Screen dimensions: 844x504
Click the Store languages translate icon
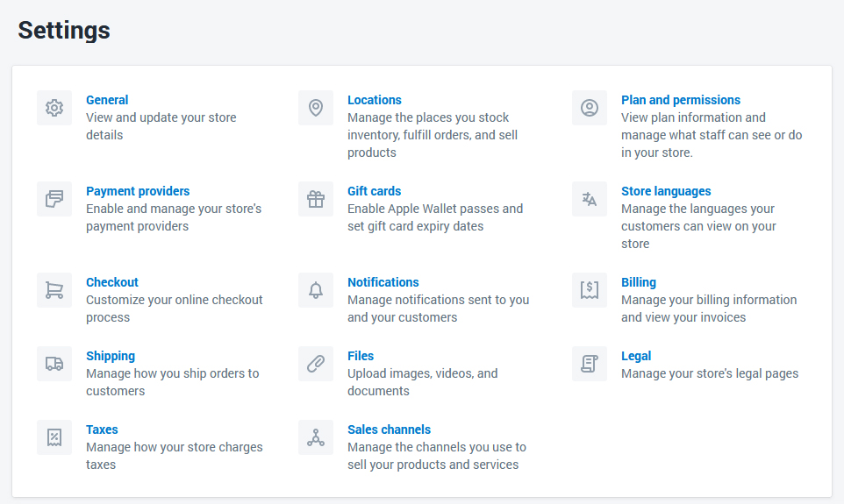pos(590,199)
